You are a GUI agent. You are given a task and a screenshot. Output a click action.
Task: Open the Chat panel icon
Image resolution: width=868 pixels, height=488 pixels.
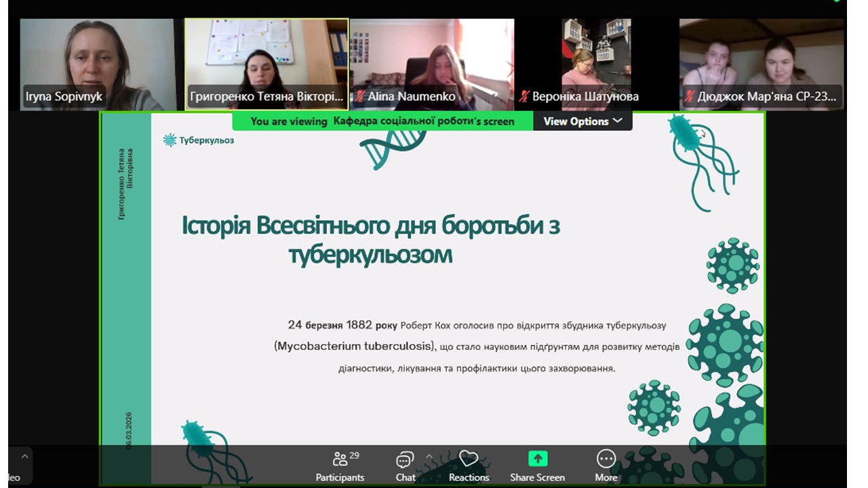pyautogui.click(x=405, y=460)
